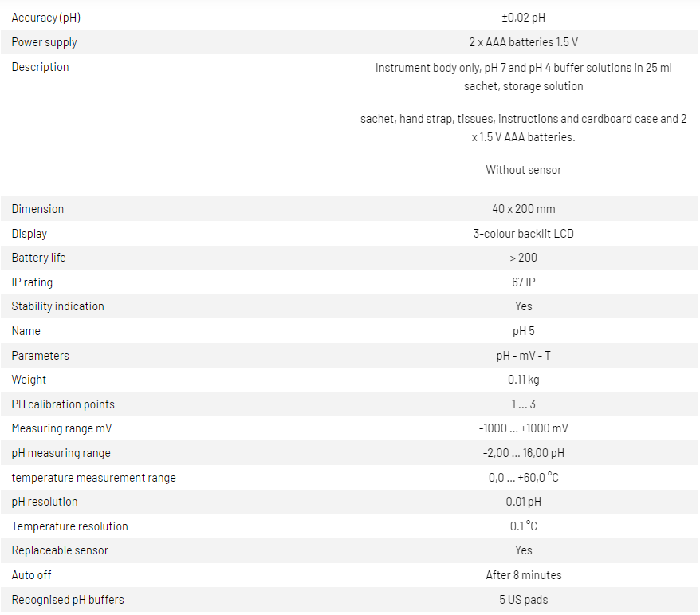
Task: Click the 'After 8 minutes' auto off value
Action: 523,575
